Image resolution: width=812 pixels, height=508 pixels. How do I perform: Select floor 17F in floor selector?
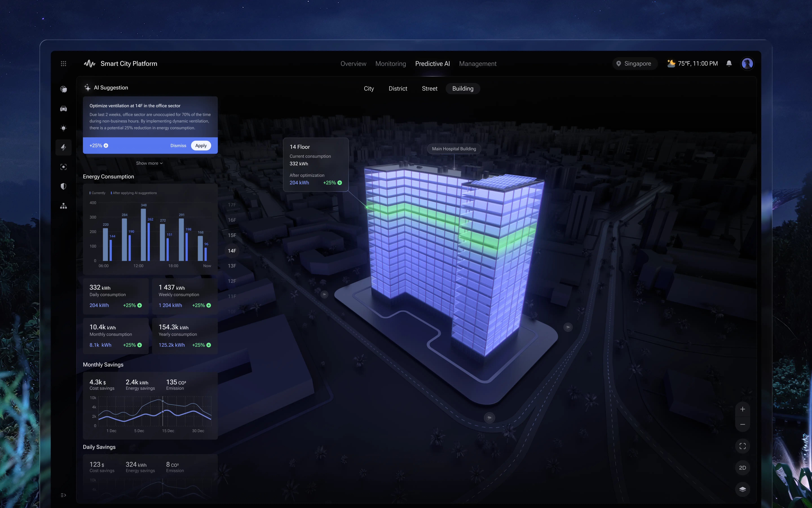[x=232, y=205]
